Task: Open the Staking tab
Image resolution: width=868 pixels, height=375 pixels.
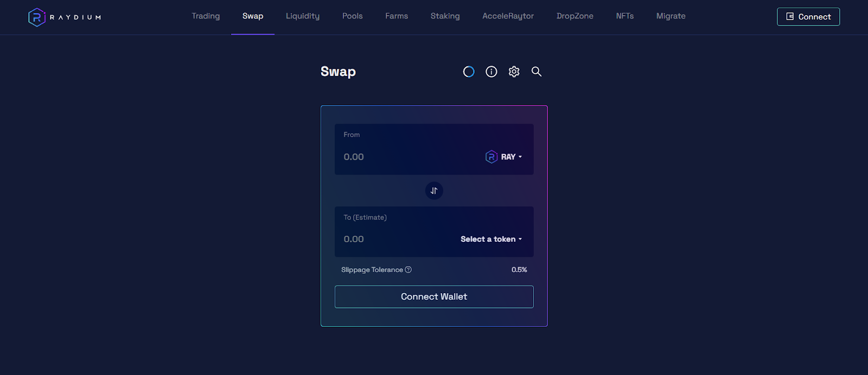Action: click(x=445, y=16)
